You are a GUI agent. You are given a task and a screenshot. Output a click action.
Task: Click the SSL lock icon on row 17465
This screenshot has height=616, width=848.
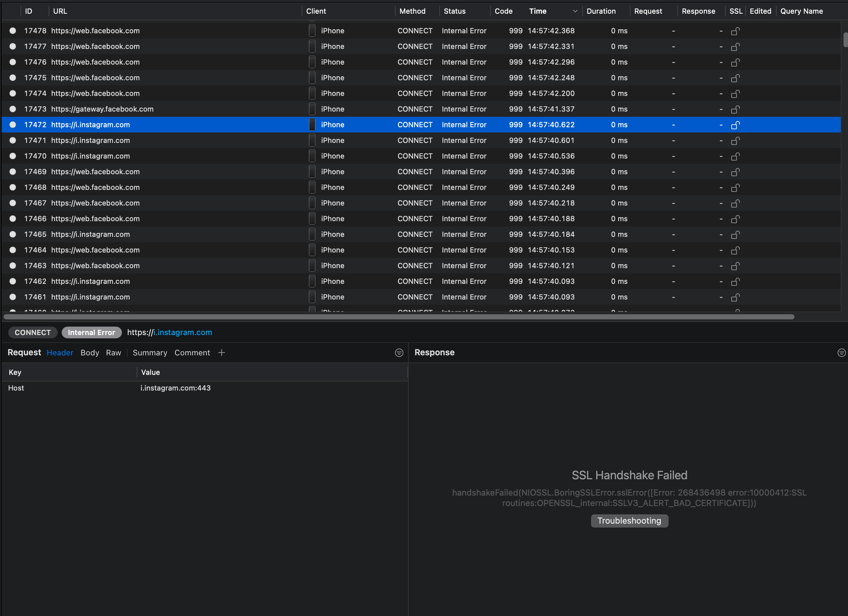click(x=735, y=235)
